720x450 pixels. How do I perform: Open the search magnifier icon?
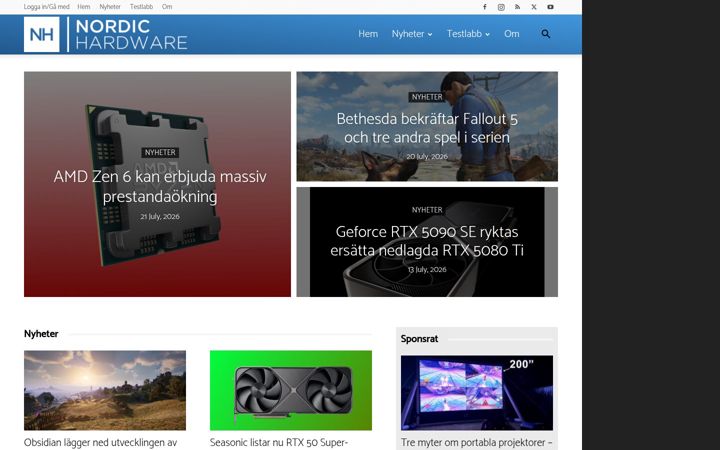(x=546, y=34)
